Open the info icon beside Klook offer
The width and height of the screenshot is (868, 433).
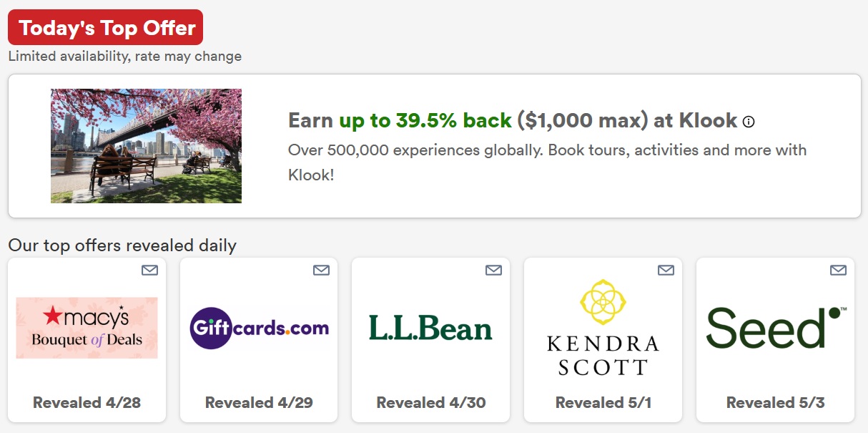[x=749, y=122]
